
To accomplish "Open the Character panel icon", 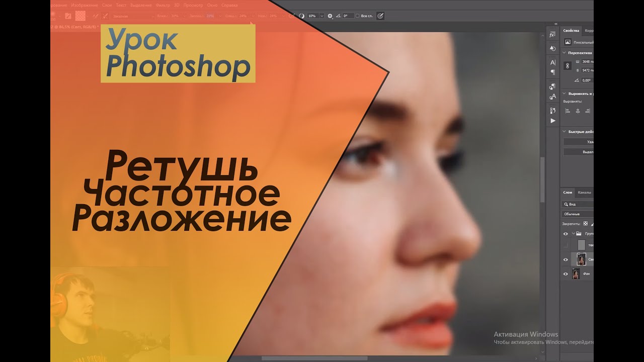I will (x=553, y=63).
